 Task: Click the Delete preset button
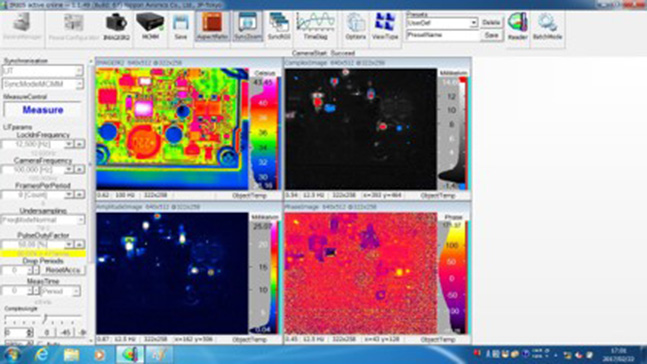pos(491,23)
